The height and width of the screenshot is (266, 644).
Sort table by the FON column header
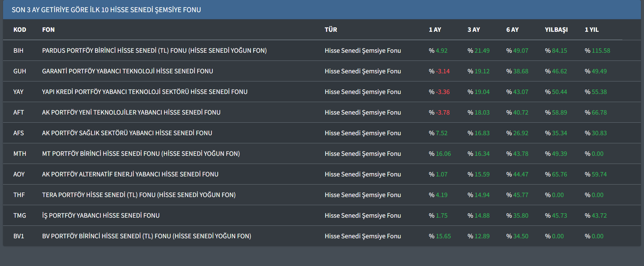click(48, 30)
